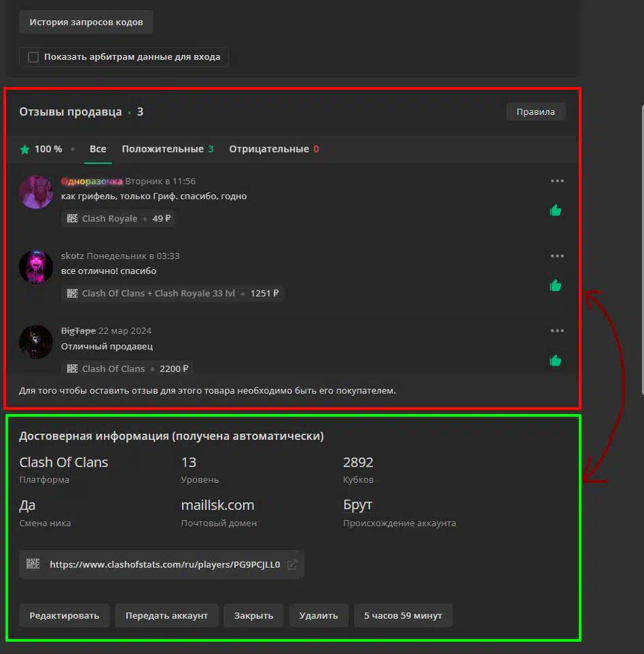The image size is (644, 654).
Task: Click review text 'Отличный продавец'
Action: coord(107,346)
